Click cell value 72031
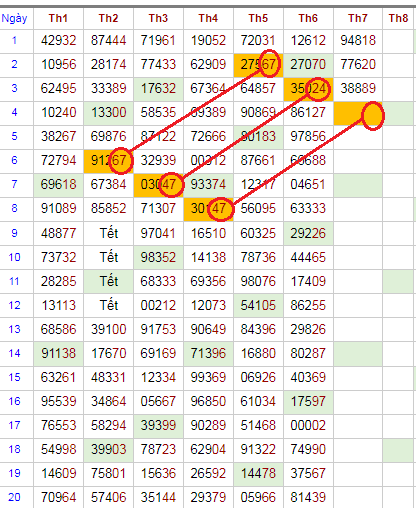 point(258,40)
